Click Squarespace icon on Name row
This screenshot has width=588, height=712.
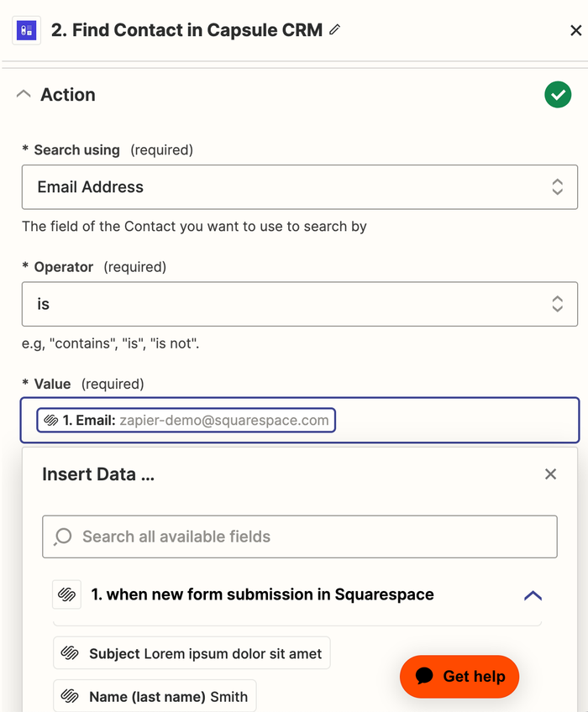[70, 696]
